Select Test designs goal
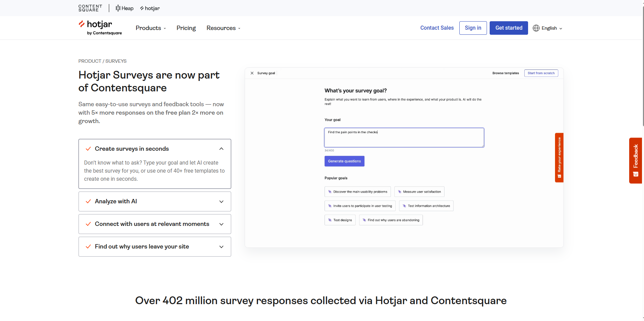 [340, 220]
